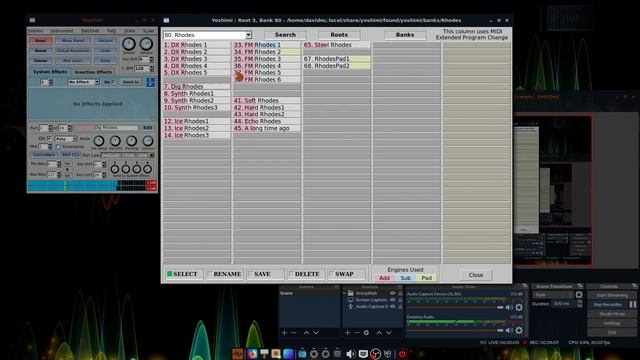Open transition properties gear beside Fade in OBS

click(579, 295)
